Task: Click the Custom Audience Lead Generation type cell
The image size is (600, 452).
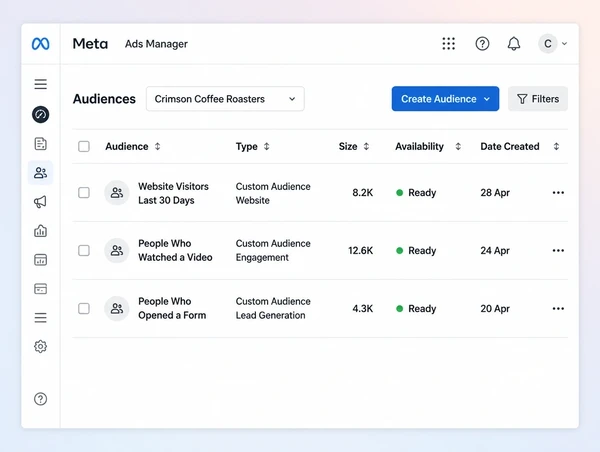Action: [273, 308]
